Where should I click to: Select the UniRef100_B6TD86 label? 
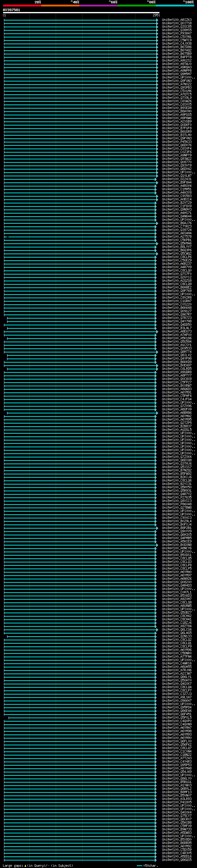click(x=177, y=47)
